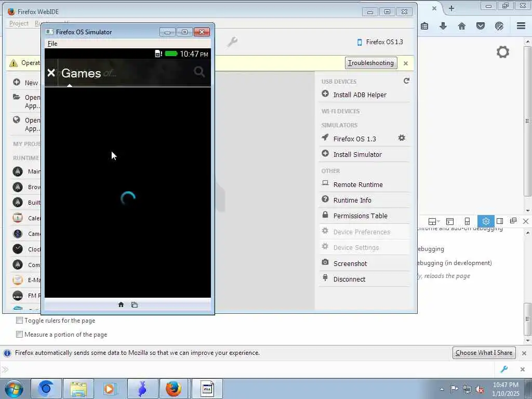Screen dimensions: 532x399
Task: Open the new tab plus button
Action: pos(451,8)
